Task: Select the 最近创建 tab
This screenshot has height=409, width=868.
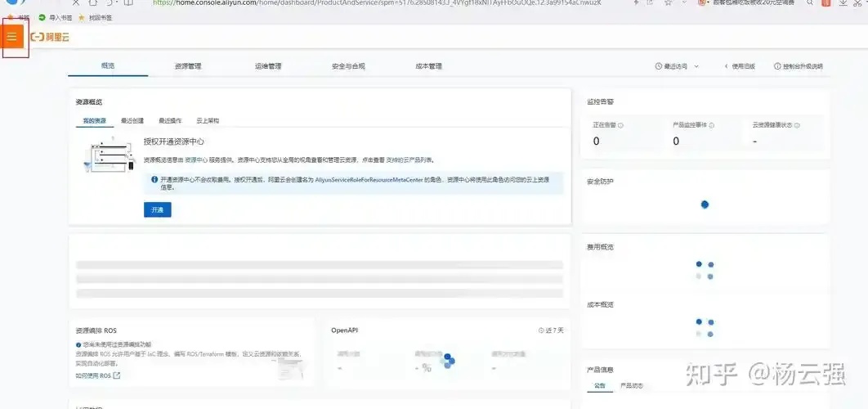Action: coord(132,120)
